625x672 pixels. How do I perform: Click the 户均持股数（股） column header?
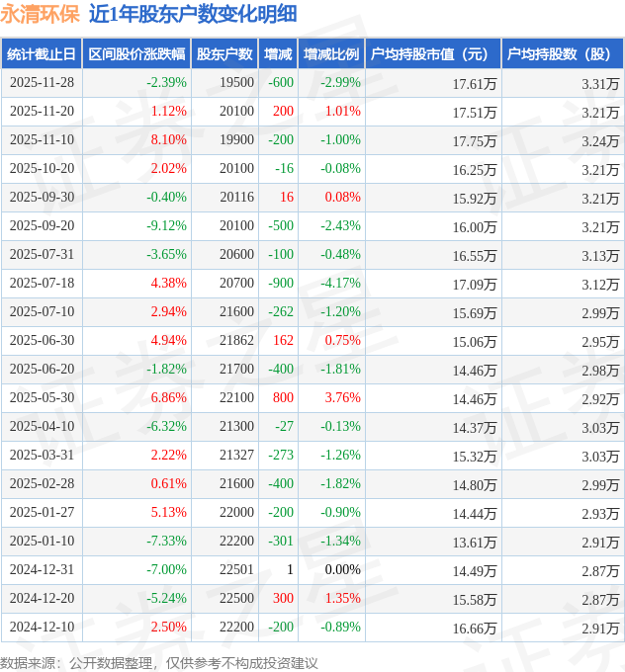click(562, 54)
